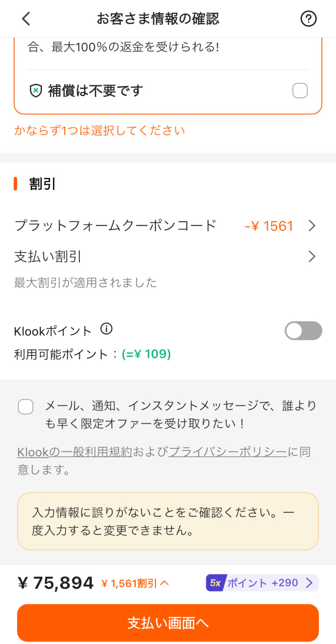Expand 支払い割引 options chevron
Image resolution: width=336 pixels, height=644 pixels.
click(x=312, y=257)
